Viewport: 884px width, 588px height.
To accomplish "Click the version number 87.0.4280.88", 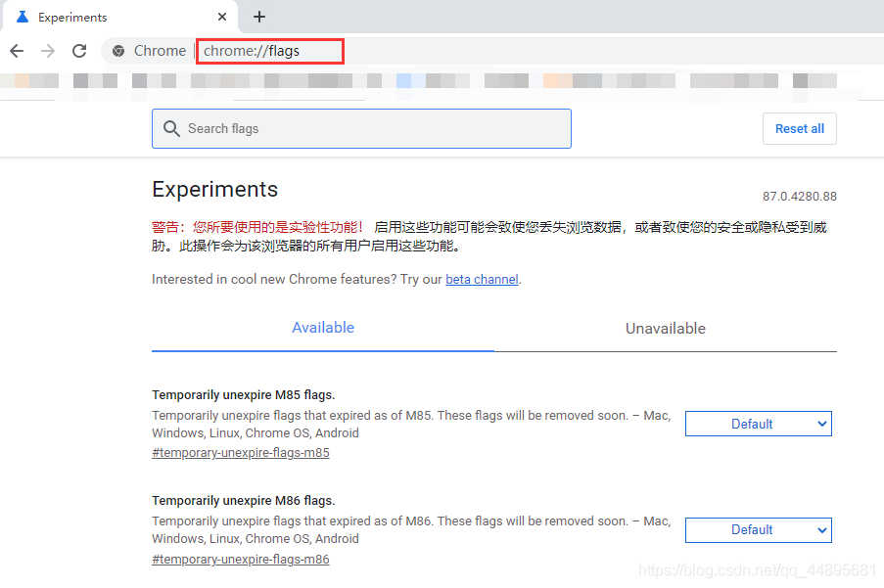I will pos(800,197).
